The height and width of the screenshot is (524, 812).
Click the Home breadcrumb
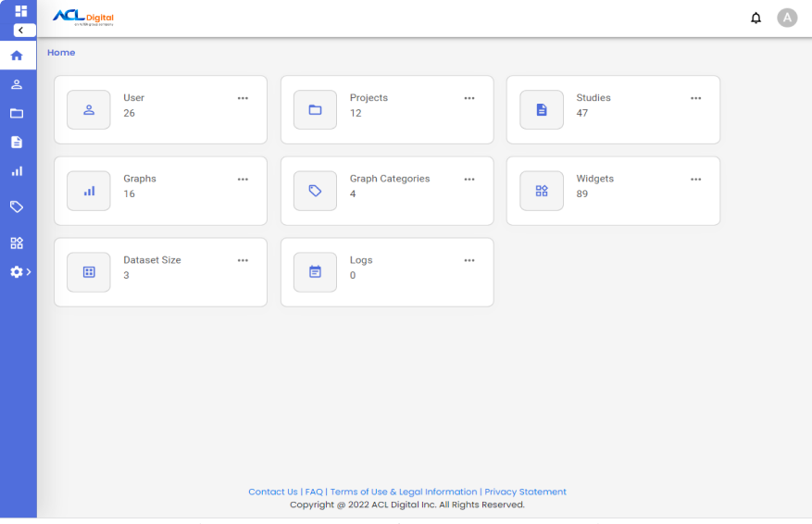pos(61,52)
